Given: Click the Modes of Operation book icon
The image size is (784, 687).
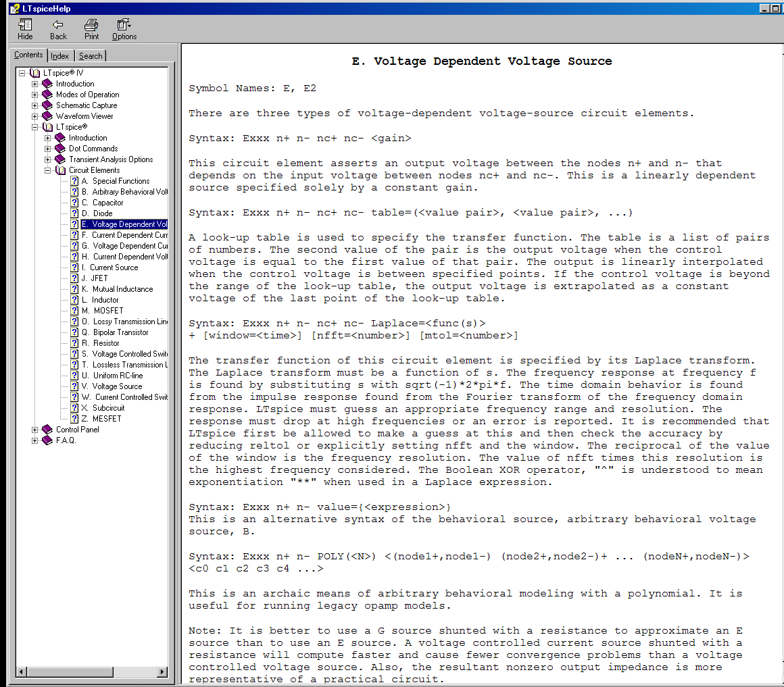Looking at the screenshot, I should [x=47, y=95].
